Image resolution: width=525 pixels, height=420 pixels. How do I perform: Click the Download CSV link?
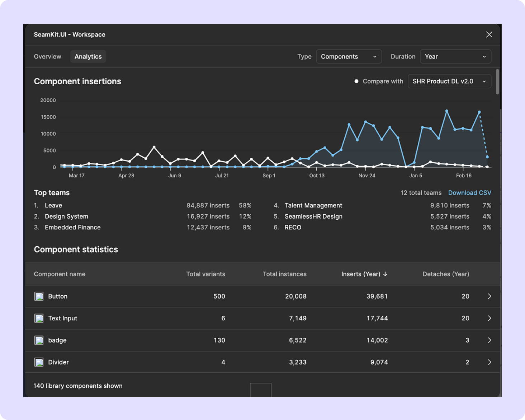coord(470,193)
